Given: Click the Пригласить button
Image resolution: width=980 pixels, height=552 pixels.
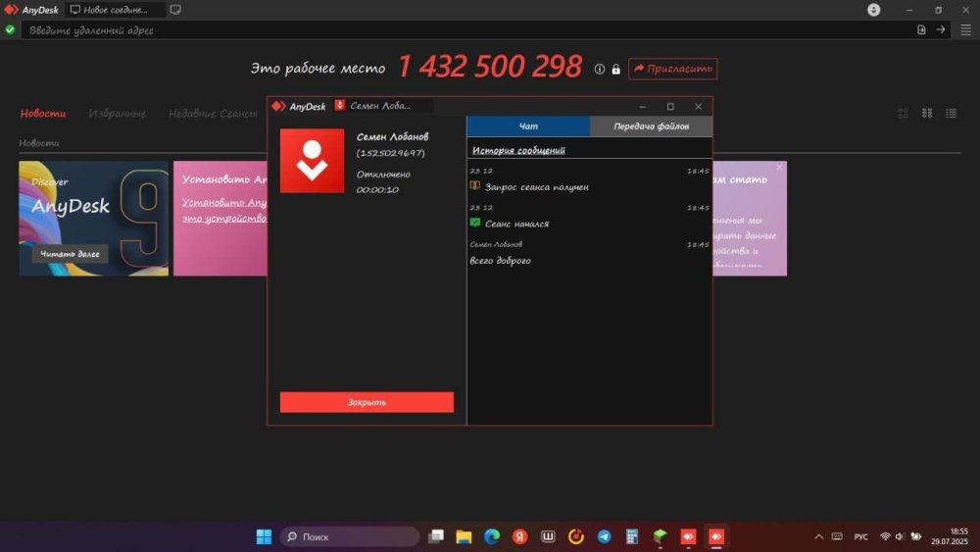Looking at the screenshot, I should (x=672, y=69).
